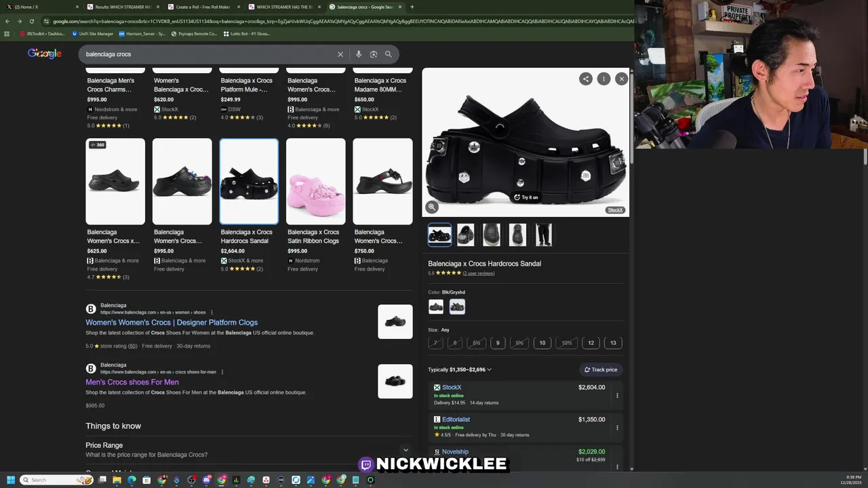This screenshot has width=868, height=488.
Task: Open IRLToolkit bookmark
Action: [42, 33]
